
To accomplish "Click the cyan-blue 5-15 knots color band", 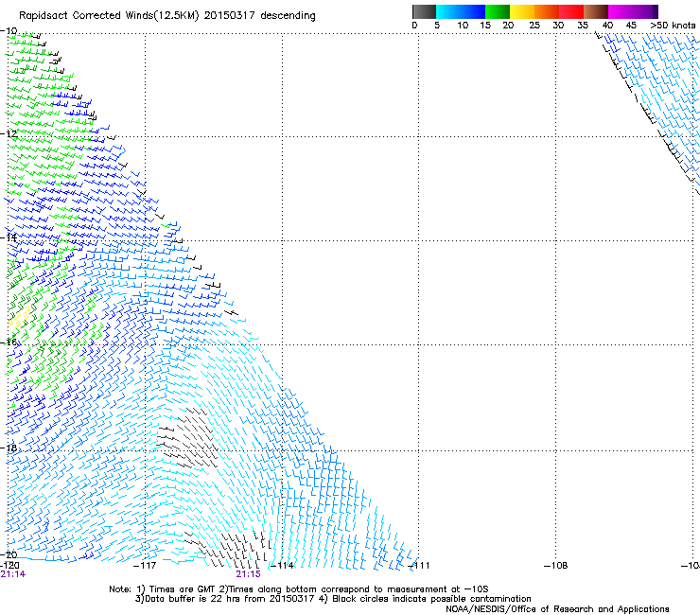I will click(x=461, y=11).
